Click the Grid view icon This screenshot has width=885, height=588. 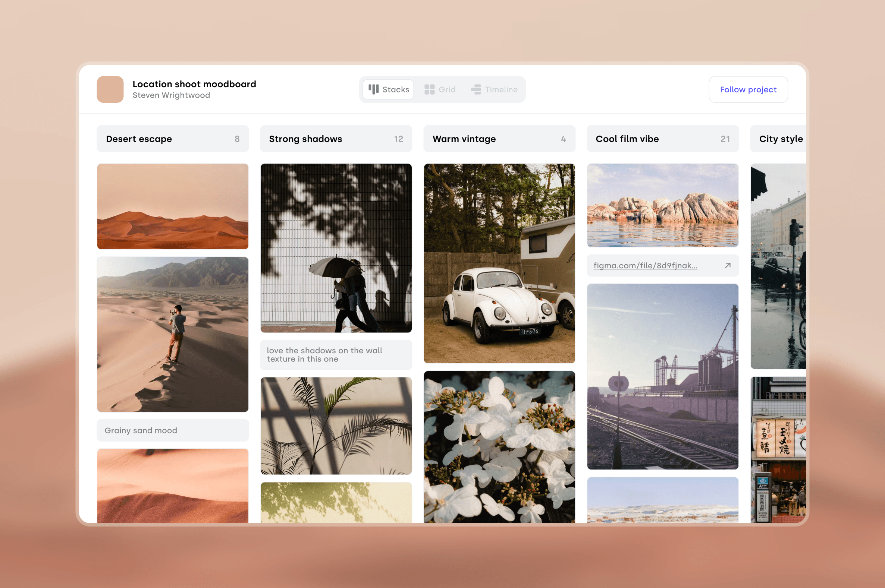tap(429, 89)
